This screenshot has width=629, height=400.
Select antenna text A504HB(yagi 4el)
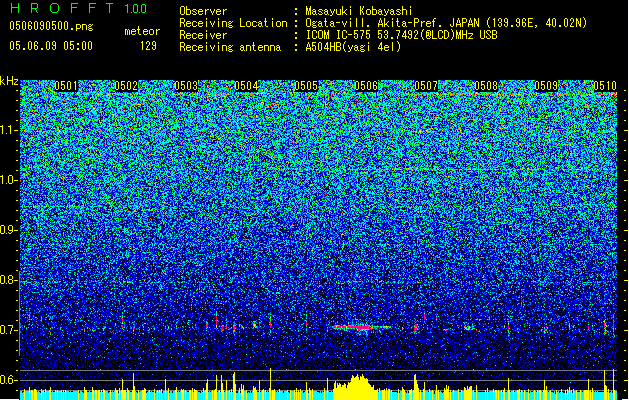coord(353,47)
